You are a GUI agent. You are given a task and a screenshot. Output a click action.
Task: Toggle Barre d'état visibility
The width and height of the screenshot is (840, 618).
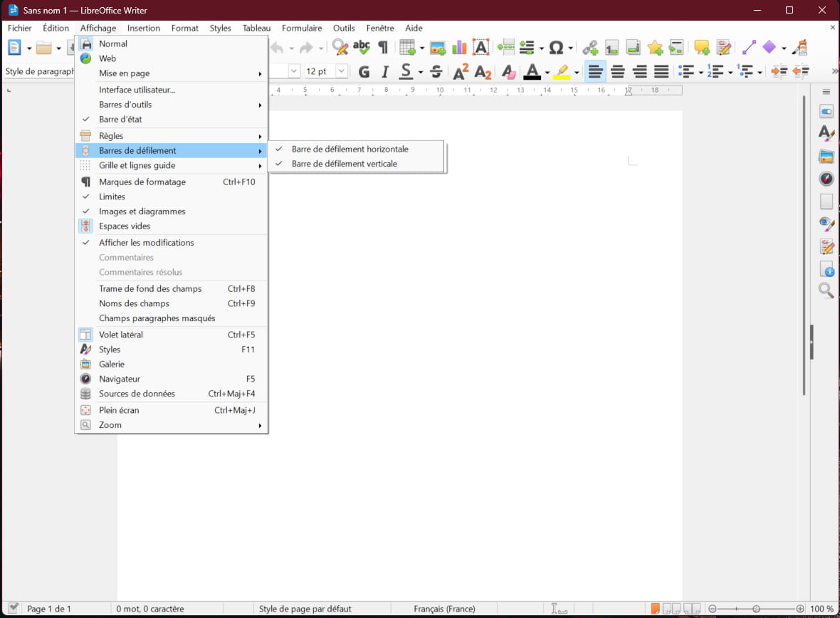[x=120, y=120]
